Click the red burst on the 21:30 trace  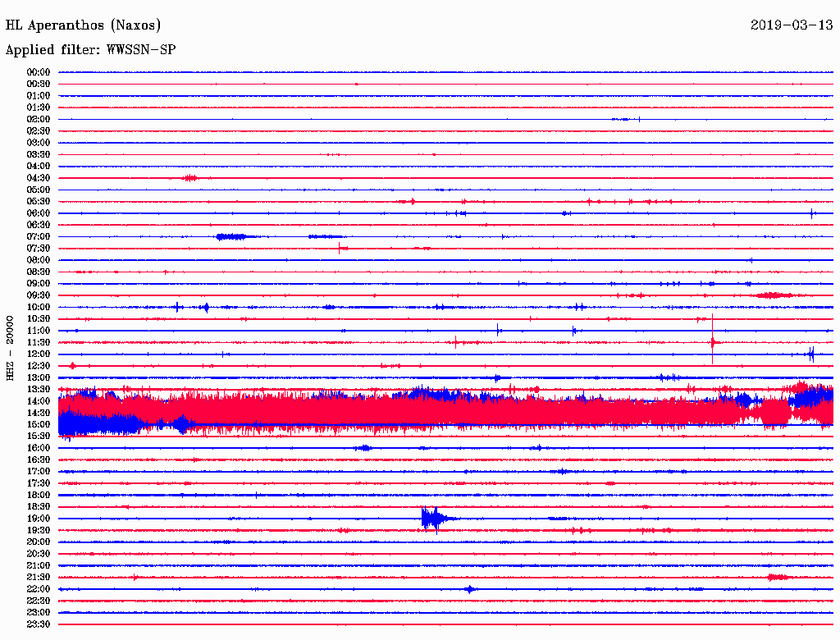(x=778, y=578)
